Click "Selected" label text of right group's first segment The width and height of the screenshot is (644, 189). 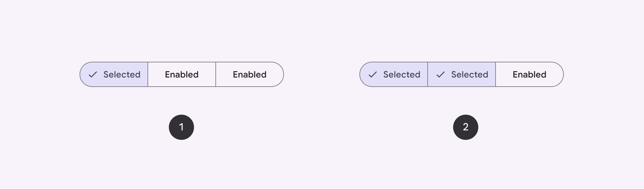click(x=402, y=75)
